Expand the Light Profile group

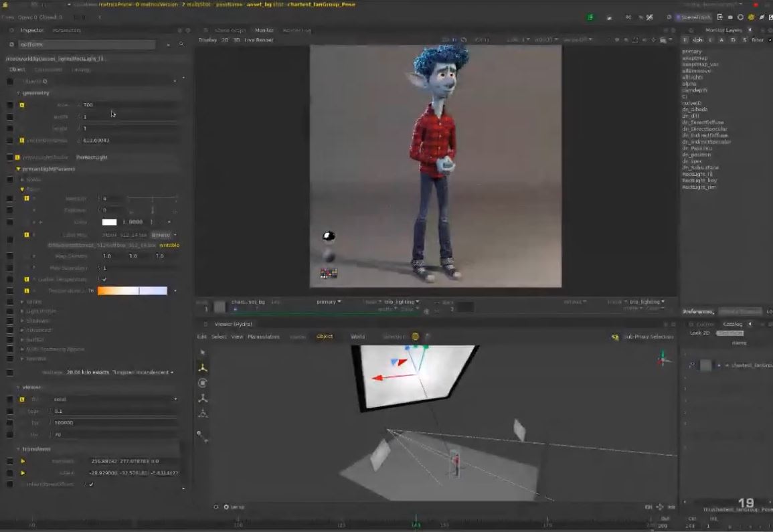(x=22, y=311)
